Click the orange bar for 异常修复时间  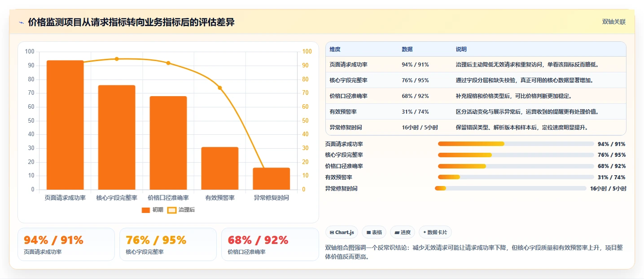pyautogui.click(x=272, y=179)
